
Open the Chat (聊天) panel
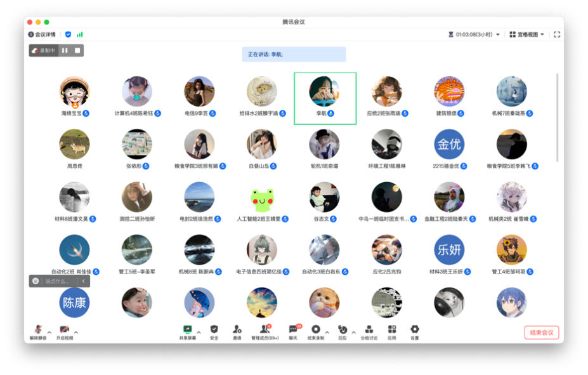point(293,332)
